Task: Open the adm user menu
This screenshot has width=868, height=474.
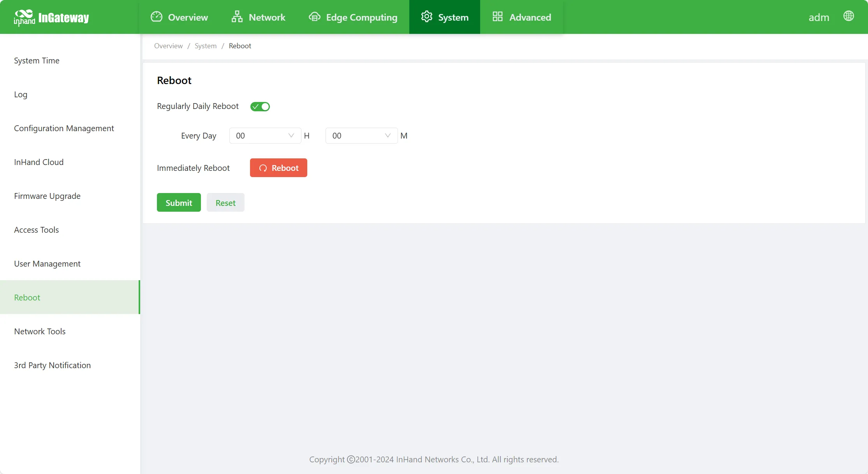Action: pyautogui.click(x=819, y=18)
